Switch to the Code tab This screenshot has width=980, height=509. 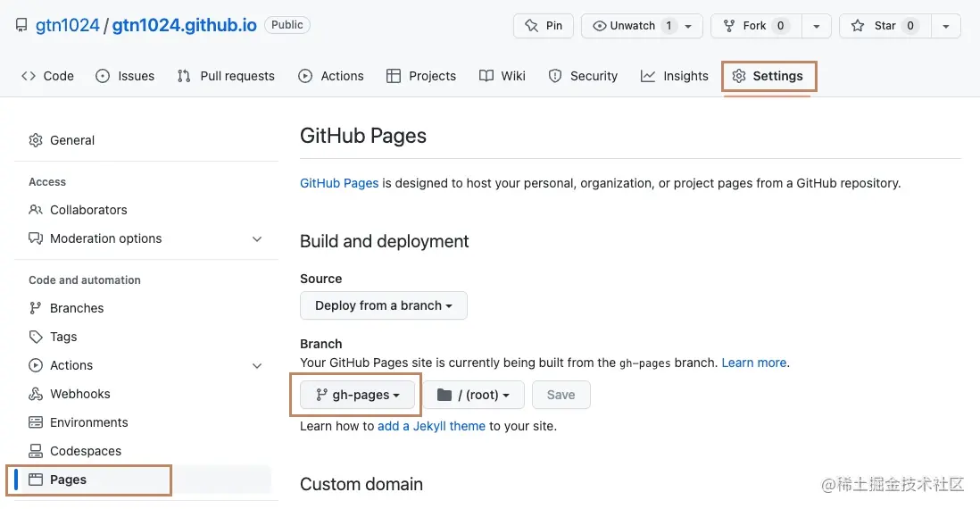point(47,76)
